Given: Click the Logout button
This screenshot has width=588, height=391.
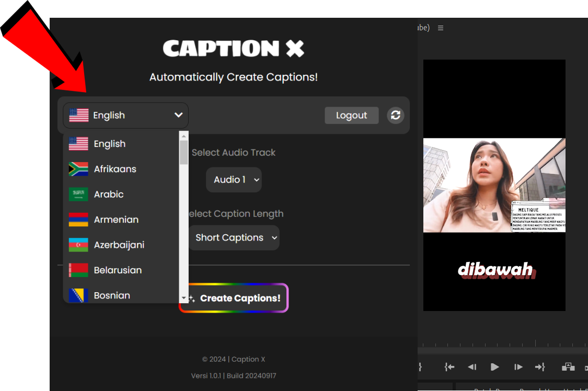Looking at the screenshot, I should 351,116.
